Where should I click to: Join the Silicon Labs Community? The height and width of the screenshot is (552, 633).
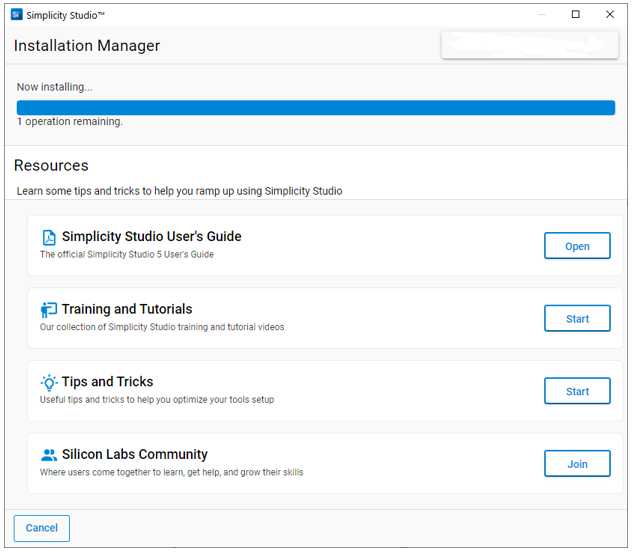577,464
